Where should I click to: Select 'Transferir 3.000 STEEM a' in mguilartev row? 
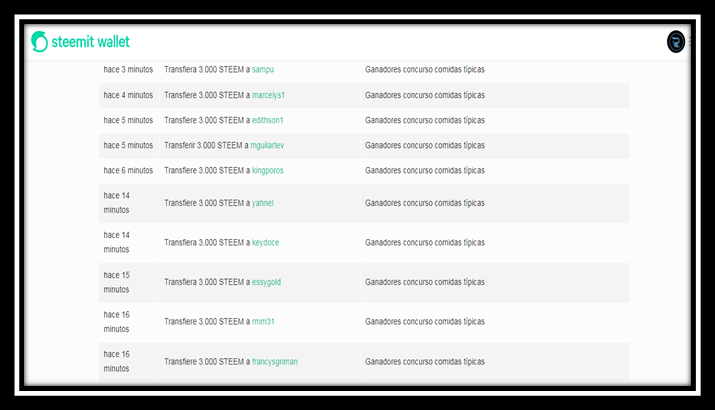coord(206,145)
